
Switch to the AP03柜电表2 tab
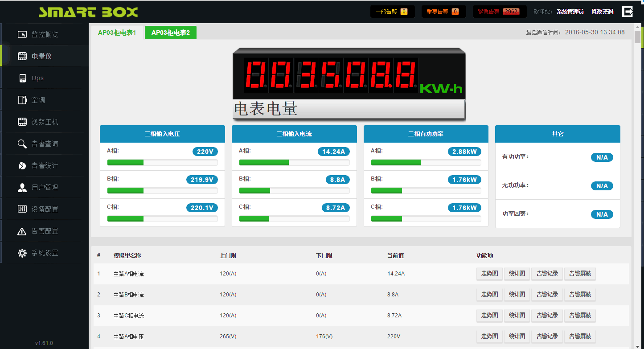(x=170, y=33)
